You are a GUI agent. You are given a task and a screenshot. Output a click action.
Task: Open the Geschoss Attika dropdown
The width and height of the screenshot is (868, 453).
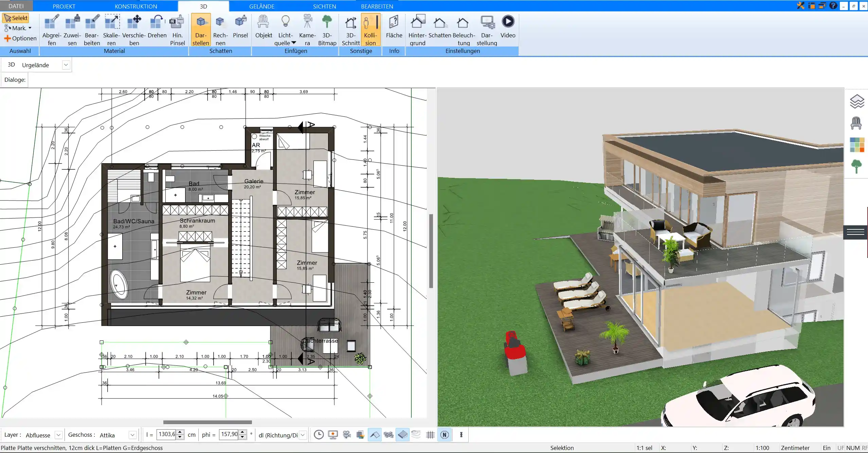tap(133, 435)
